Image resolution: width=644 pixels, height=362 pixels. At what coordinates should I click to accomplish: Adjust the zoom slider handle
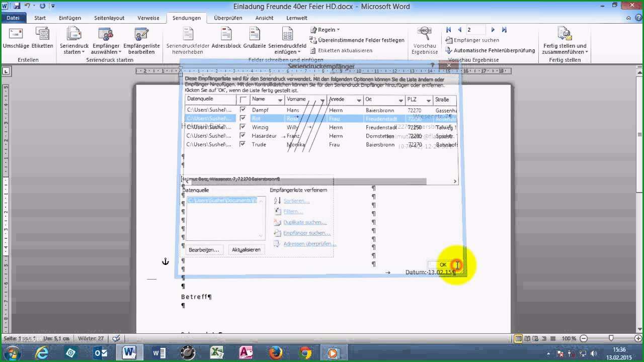(x=611, y=338)
